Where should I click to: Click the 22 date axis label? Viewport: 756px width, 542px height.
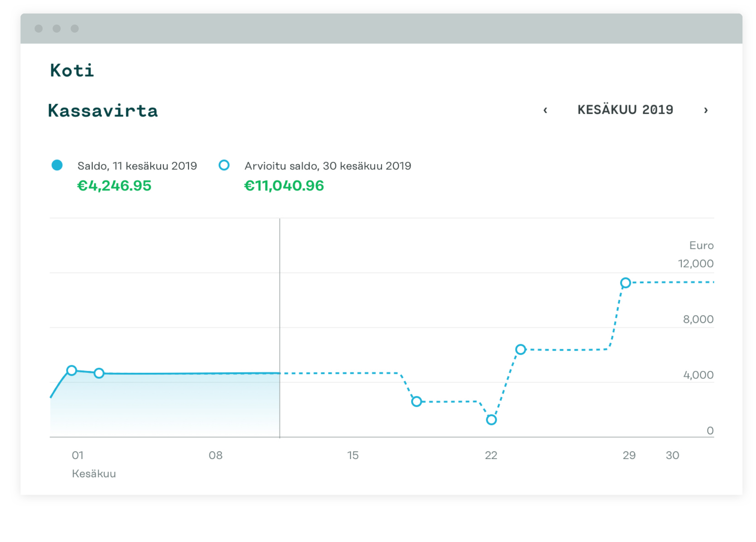(491, 455)
